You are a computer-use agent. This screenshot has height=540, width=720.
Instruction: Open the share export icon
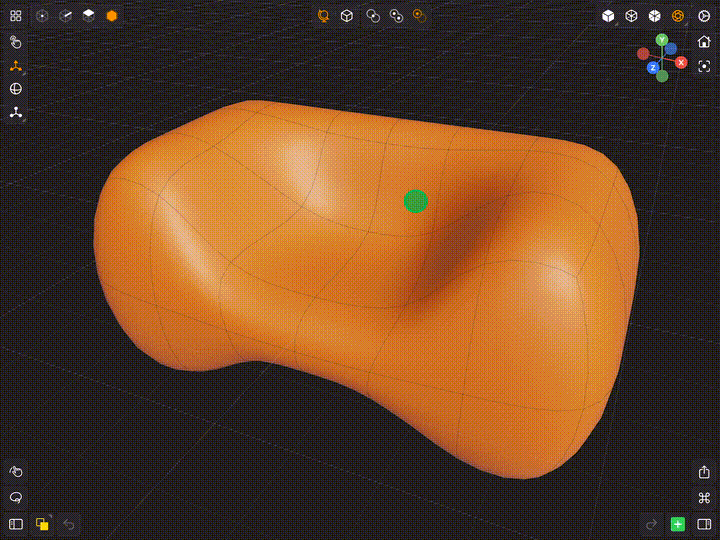[x=704, y=472]
